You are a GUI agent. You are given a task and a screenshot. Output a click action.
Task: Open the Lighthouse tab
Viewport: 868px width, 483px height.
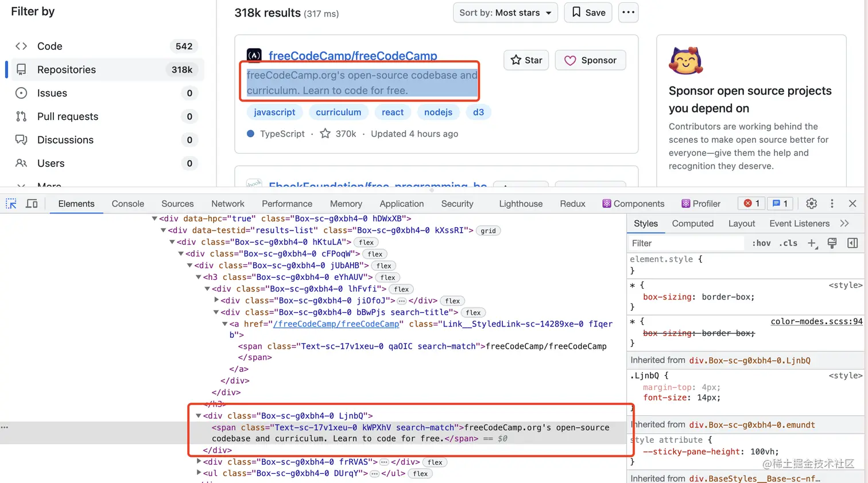521,204
